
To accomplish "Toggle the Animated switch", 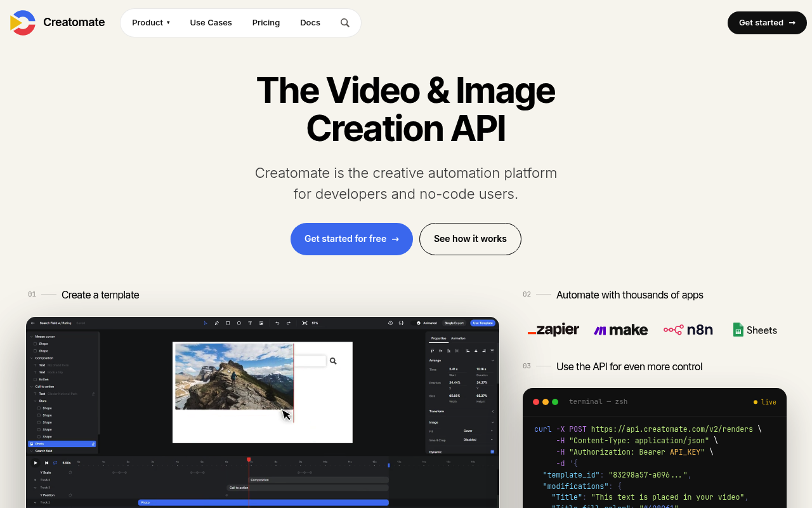I will click(x=416, y=323).
